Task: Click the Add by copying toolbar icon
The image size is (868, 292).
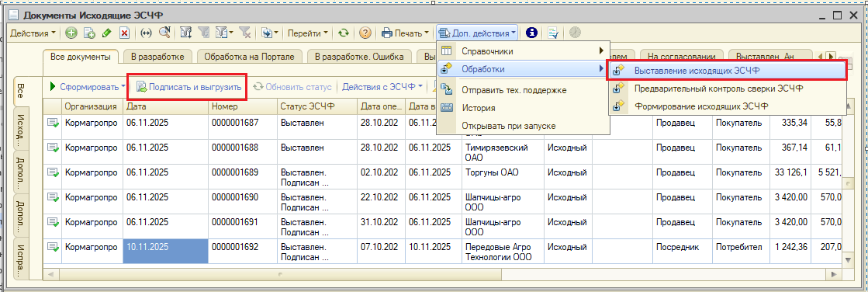Action: (x=89, y=33)
